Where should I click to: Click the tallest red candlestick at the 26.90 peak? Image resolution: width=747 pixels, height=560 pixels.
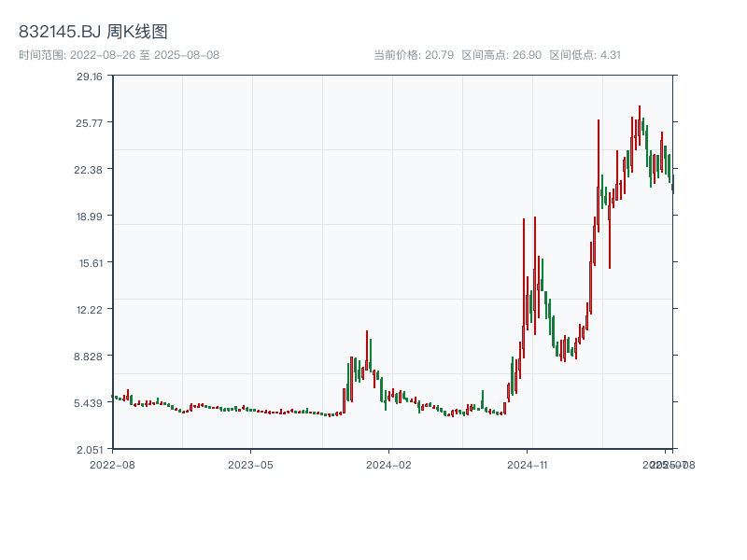(x=640, y=126)
